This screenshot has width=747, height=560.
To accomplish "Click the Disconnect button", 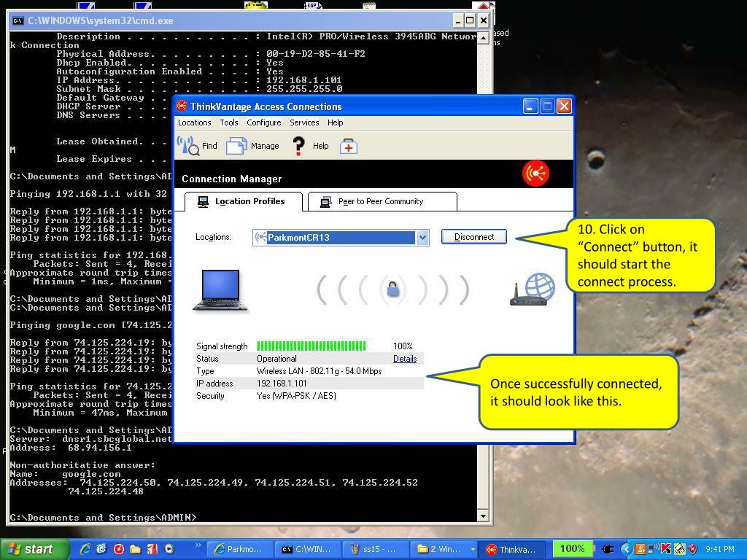I will point(474,237).
